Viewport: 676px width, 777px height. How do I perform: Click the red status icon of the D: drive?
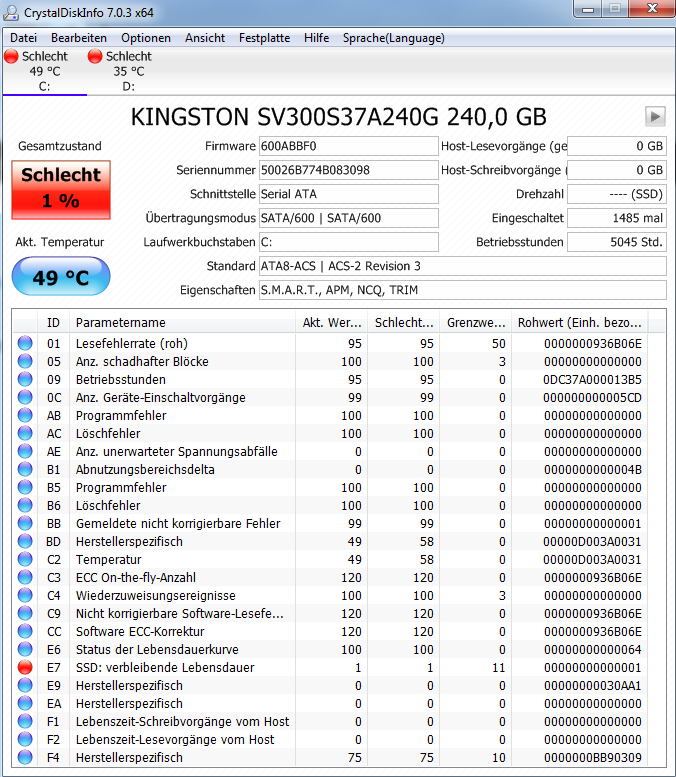tap(95, 56)
